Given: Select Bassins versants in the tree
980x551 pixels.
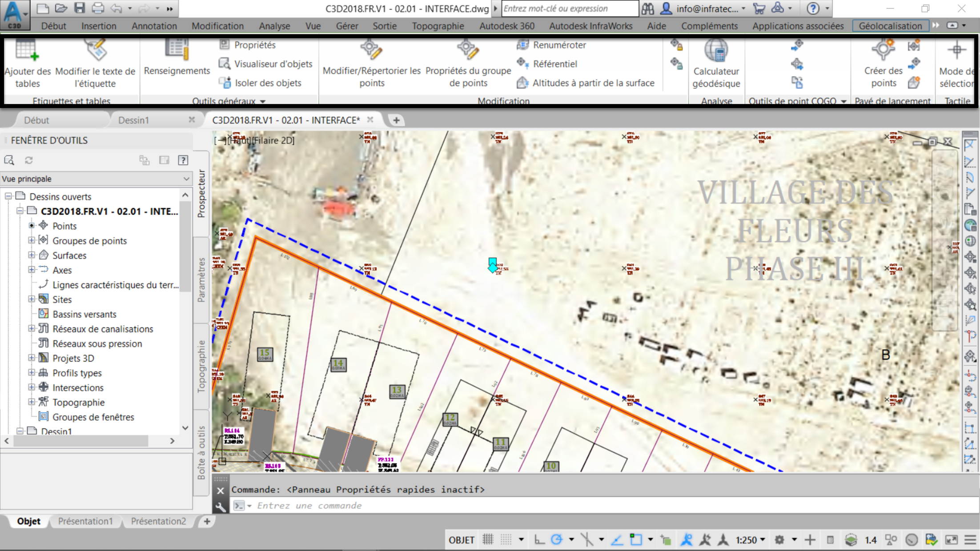Looking at the screenshot, I should point(84,314).
